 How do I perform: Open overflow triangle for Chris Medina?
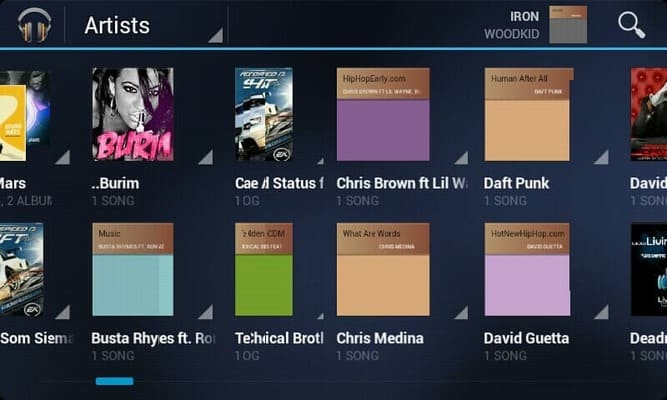click(x=461, y=312)
